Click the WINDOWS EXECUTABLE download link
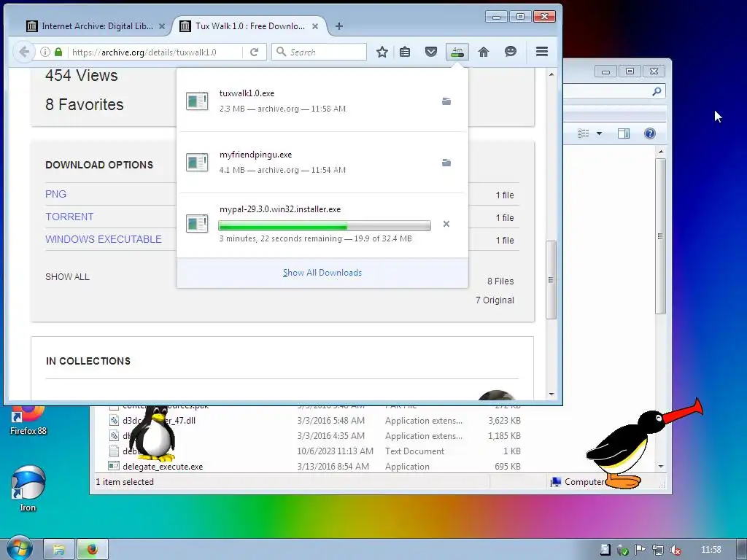Screen dimensions: 747x560 point(104,239)
